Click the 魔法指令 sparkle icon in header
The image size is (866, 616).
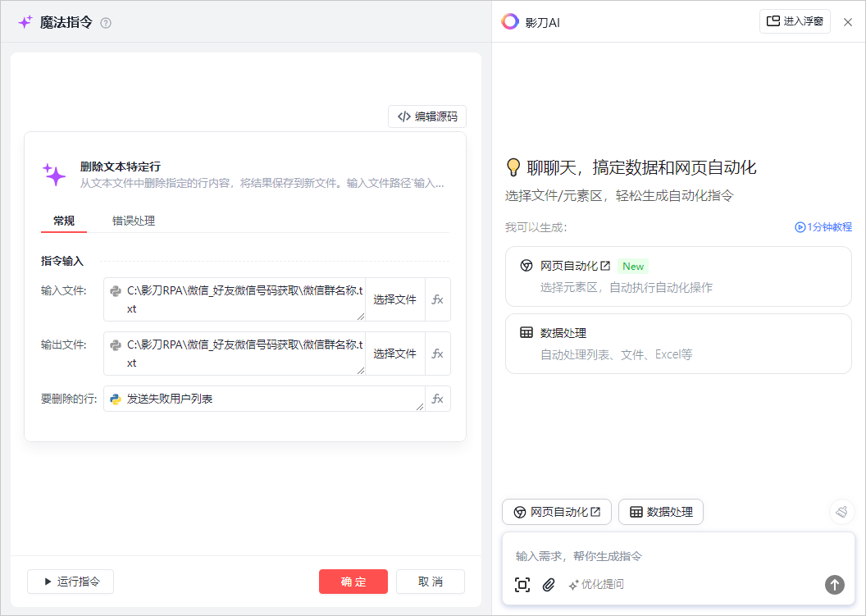[x=25, y=22]
